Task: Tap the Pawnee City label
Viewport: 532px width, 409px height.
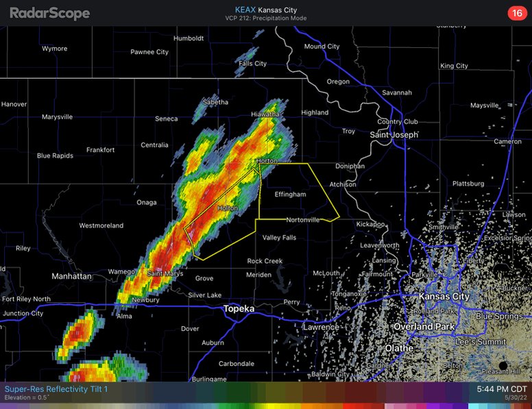Action: tap(149, 52)
